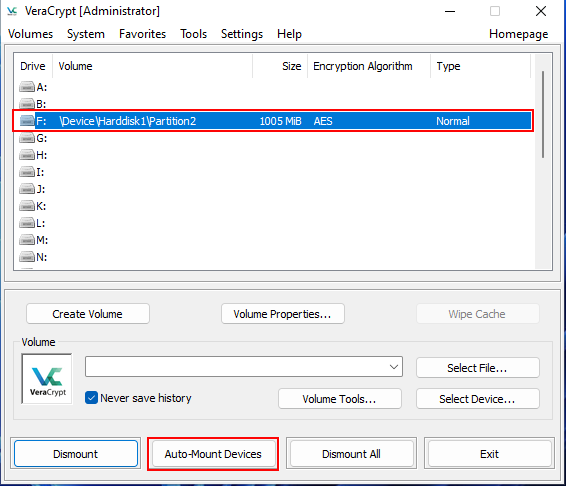This screenshot has width=566, height=486.
Task: Click the Wipe Cache button
Action: point(478,314)
